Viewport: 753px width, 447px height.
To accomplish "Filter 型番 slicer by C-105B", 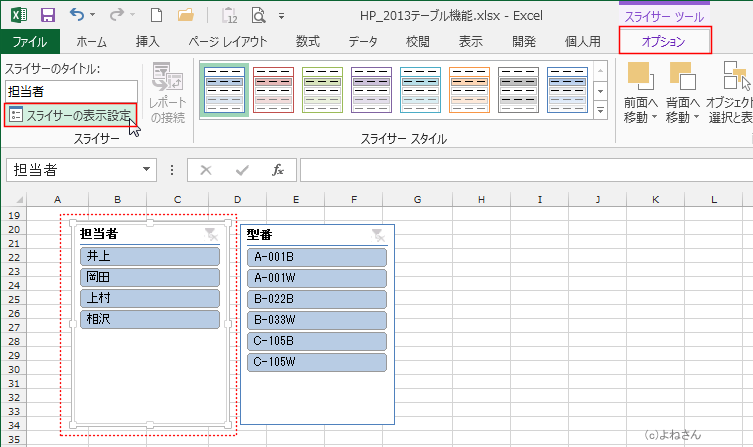I will (317, 341).
